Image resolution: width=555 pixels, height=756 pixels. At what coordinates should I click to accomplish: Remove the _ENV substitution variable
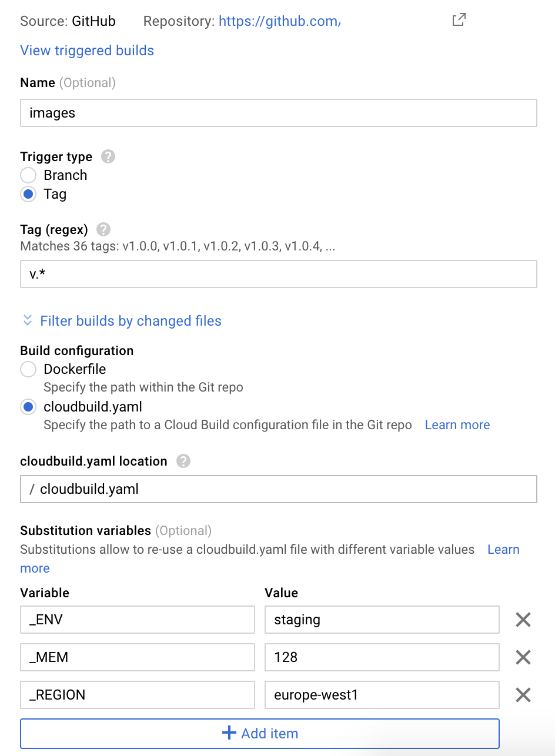coord(523,619)
